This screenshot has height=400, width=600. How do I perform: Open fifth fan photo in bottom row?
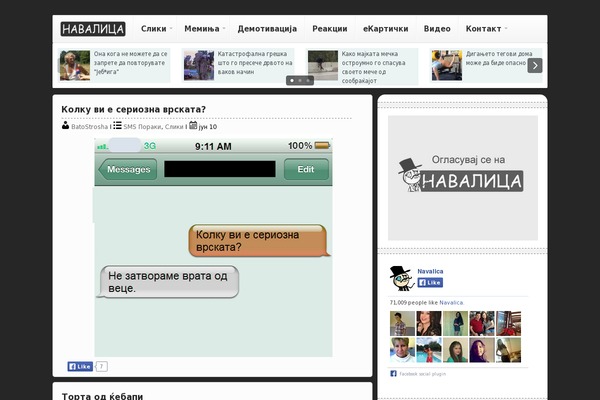coord(509,350)
